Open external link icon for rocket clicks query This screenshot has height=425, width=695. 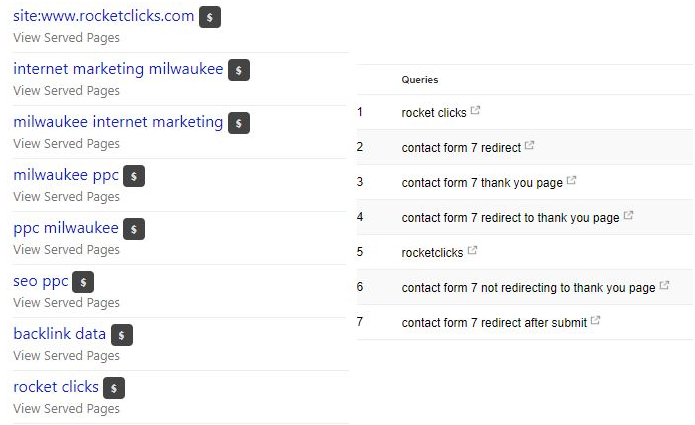click(x=475, y=110)
